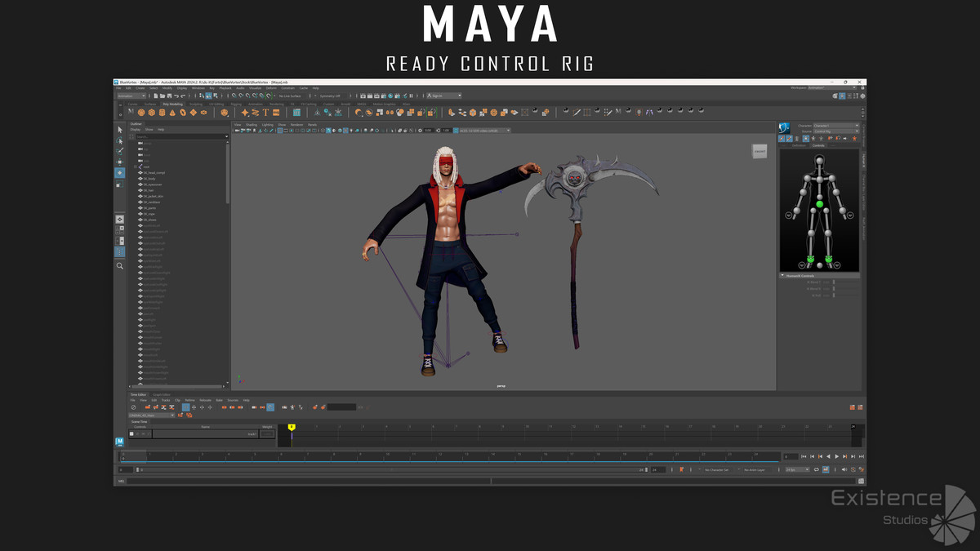This screenshot has width=980, height=551.
Task: Open the HumanIK Character dropdown
Action: 836,125
